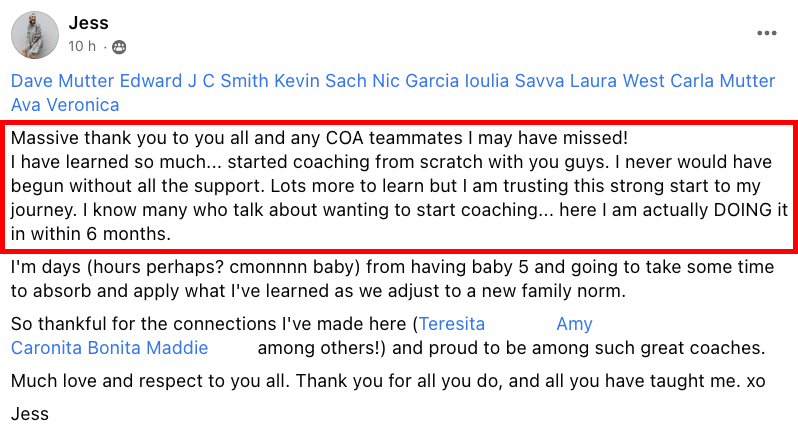Go to Ioulia Savva's profile
Viewport: 798px width, 435px height.
click(514, 80)
